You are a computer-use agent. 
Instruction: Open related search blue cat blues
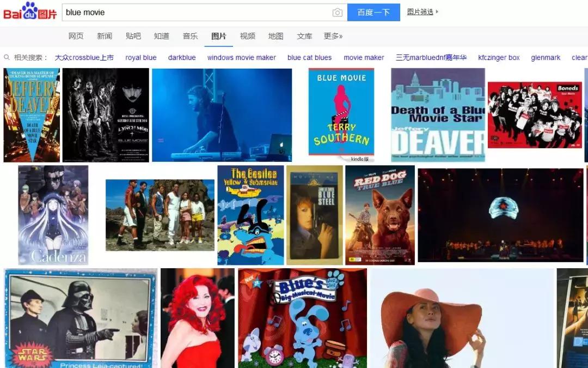pyautogui.click(x=309, y=57)
